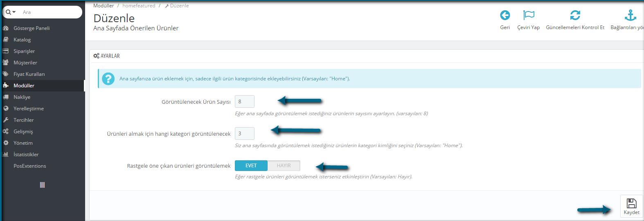
Task: Click the Modüller puzzle icon
Action: pyautogui.click(x=6, y=86)
